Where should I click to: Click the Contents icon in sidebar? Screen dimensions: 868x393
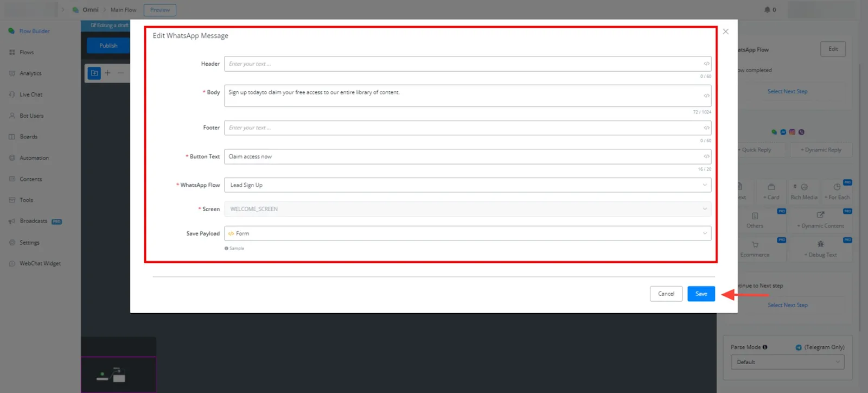click(x=12, y=179)
